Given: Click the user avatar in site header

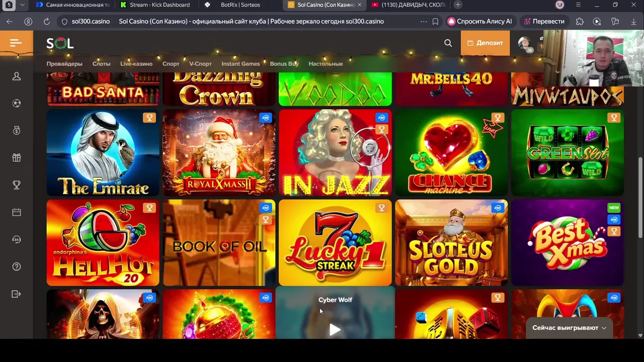Looking at the screenshot, I should (525, 43).
